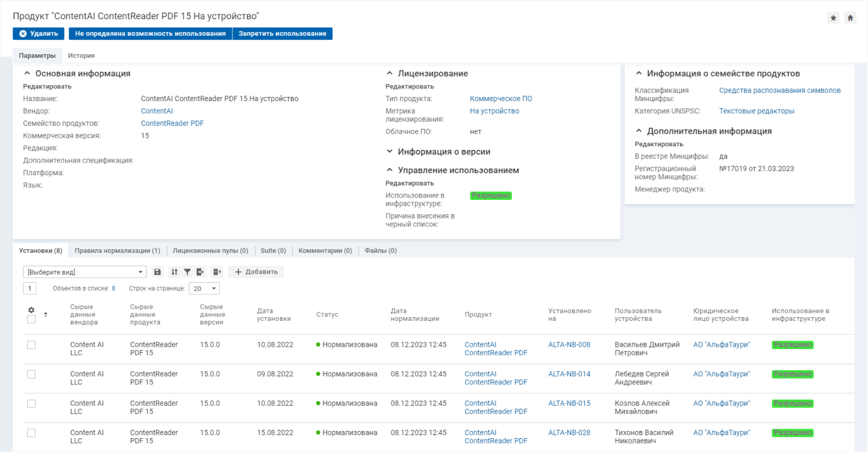
Task: Check the row for ALTA-NB-028
Action: tap(31, 433)
